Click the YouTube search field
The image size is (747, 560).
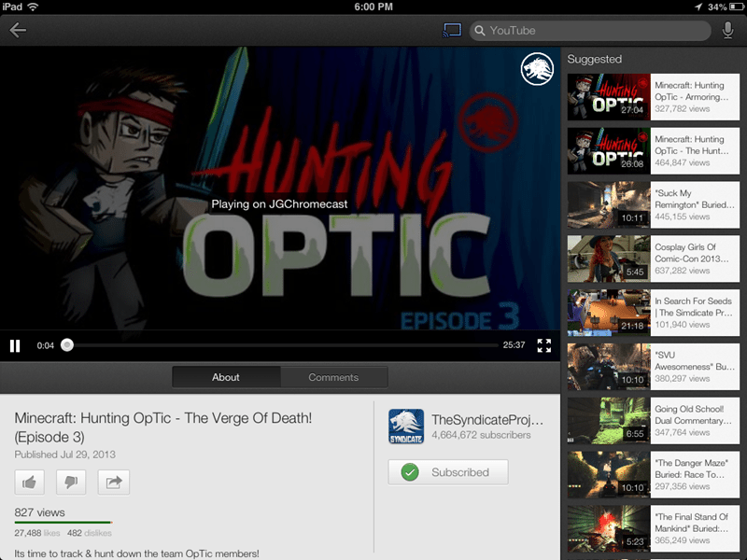(x=590, y=31)
